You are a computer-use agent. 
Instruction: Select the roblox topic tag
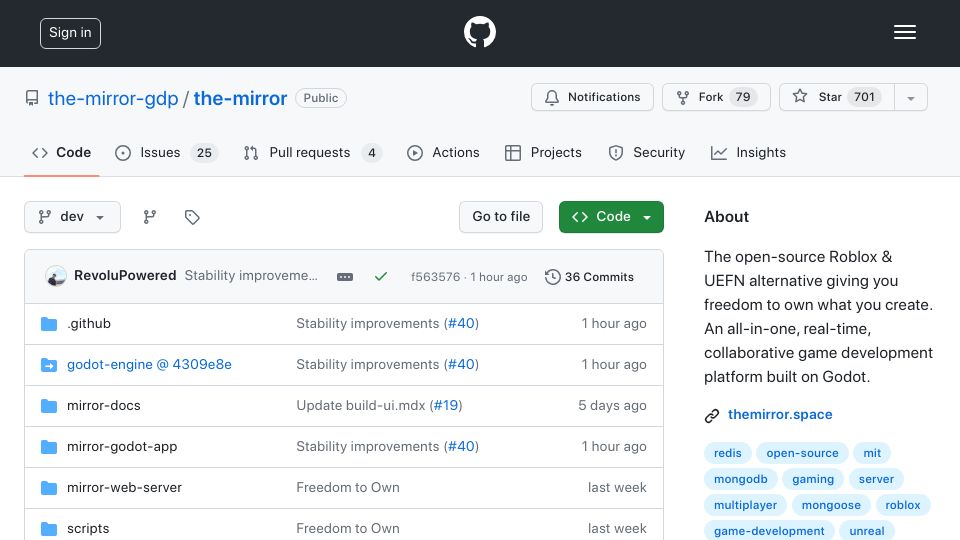point(902,505)
